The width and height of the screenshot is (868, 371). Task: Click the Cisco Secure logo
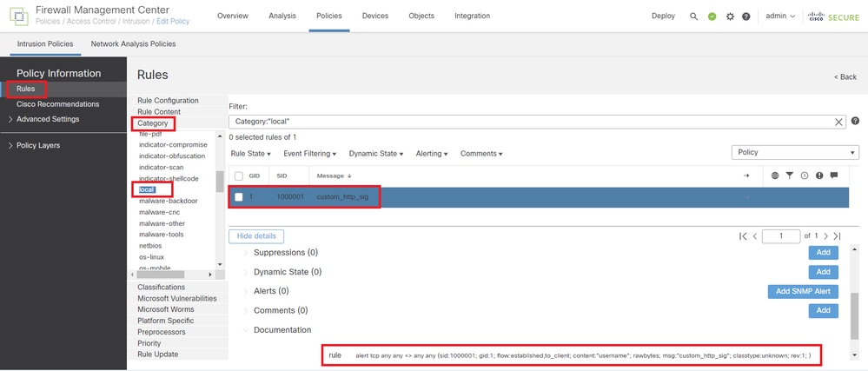(x=833, y=17)
